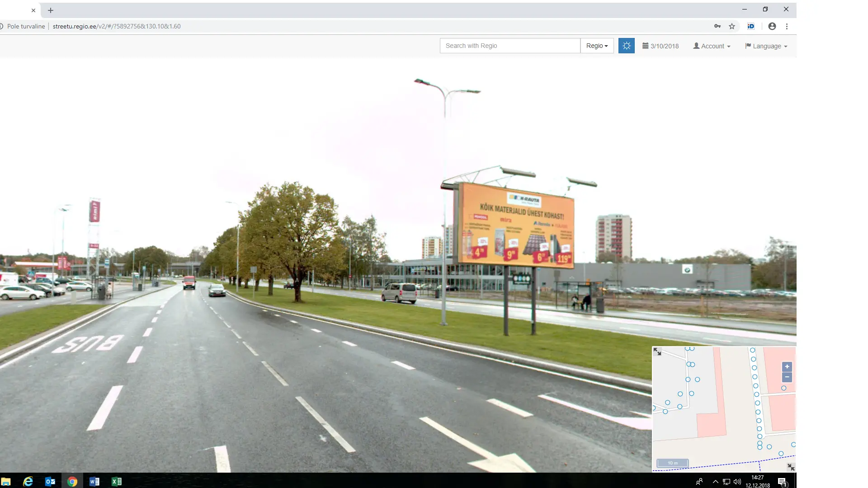868x488 pixels.
Task: Close the current browser tab
Action: point(33,10)
